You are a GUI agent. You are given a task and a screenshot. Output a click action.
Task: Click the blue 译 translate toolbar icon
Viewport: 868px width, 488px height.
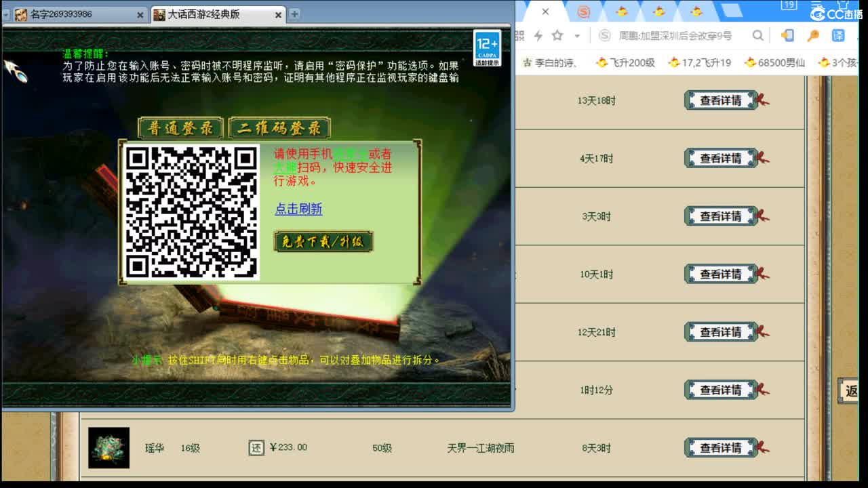[x=839, y=35]
